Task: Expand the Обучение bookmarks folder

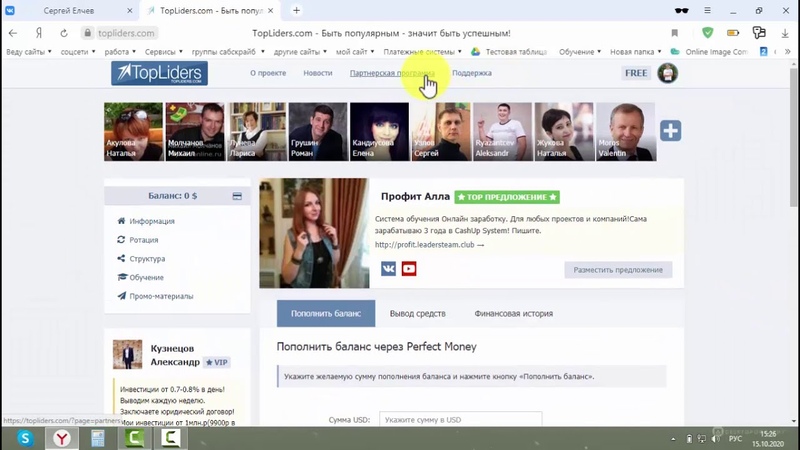Action: point(580,52)
